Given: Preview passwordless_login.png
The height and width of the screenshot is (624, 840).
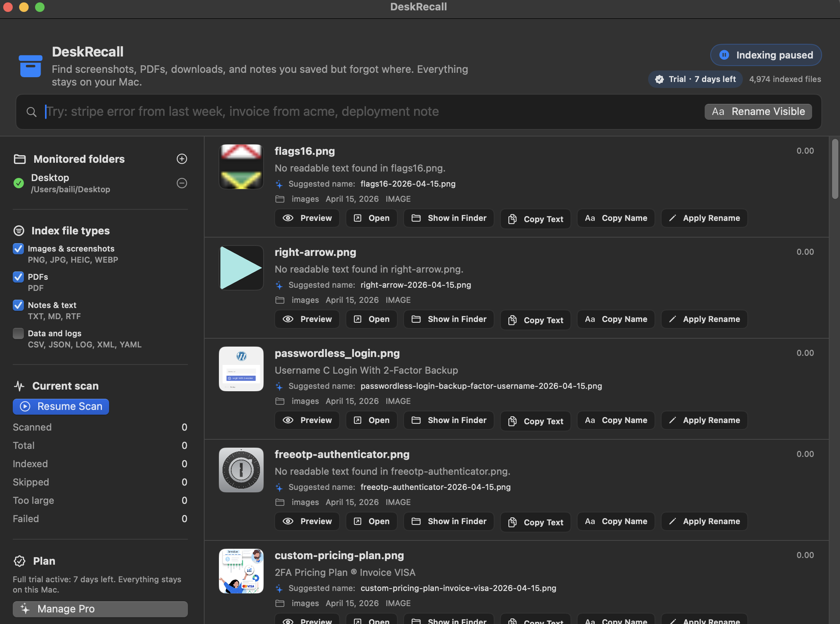Looking at the screenshot, I should [x=307, y=420].
